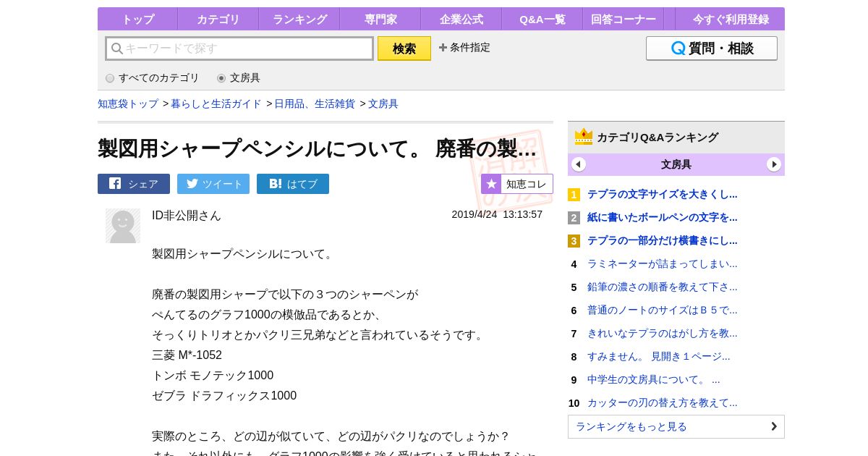
Task: Click the poster's avatar image
Action: click(x=123, y=226)
